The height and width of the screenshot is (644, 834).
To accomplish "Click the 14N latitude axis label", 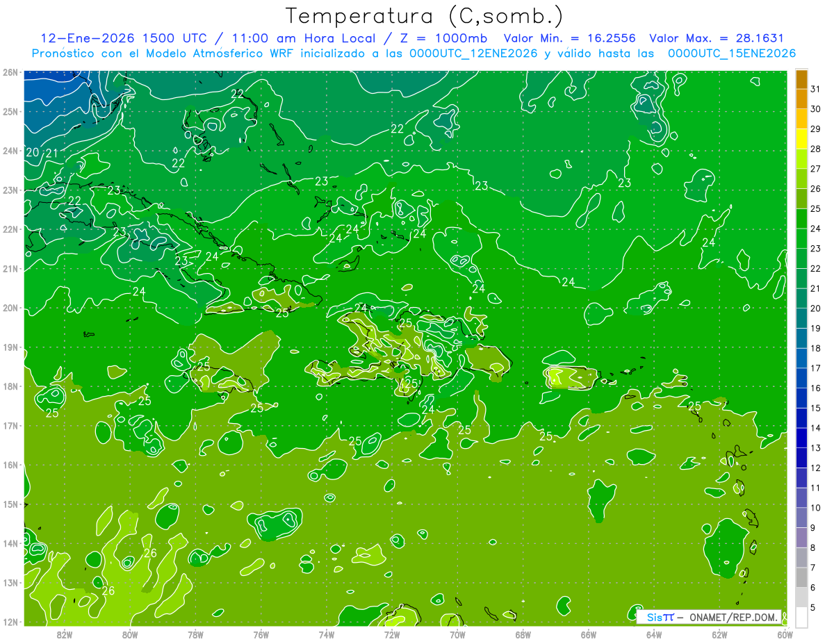I will [10, 543].
